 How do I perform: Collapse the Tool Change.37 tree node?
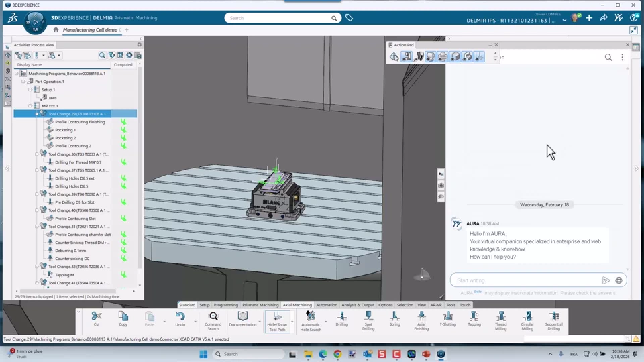36,170
